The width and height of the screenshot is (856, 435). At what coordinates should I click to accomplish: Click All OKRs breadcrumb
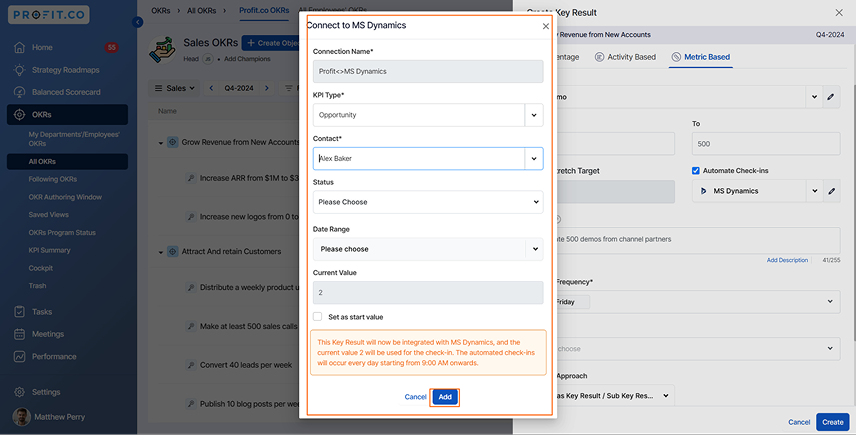pos(201,10)
